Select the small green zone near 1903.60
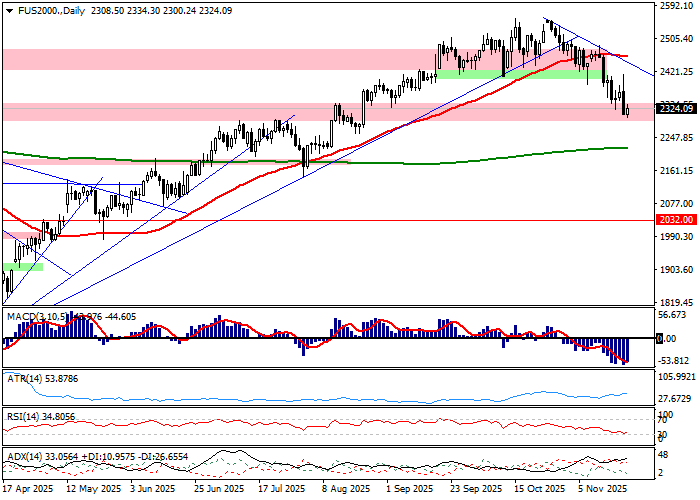The width and height of the screenshot is (700, 500). [x=22, y=267]
